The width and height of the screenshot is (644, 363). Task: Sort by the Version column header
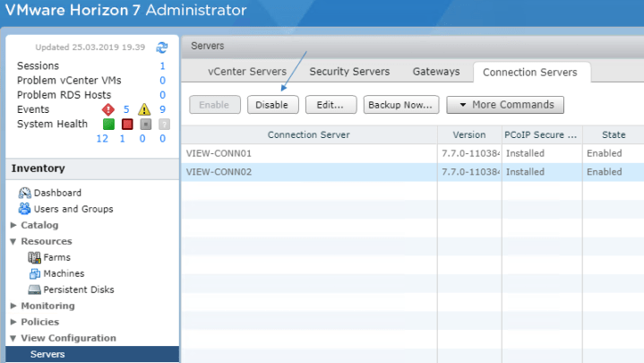[469, 134]
